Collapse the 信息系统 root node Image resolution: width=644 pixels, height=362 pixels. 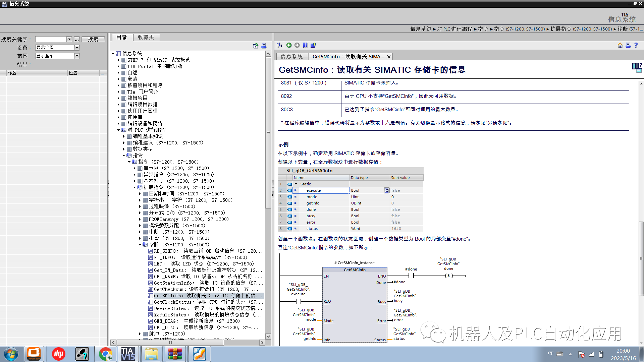coord(113,54)
